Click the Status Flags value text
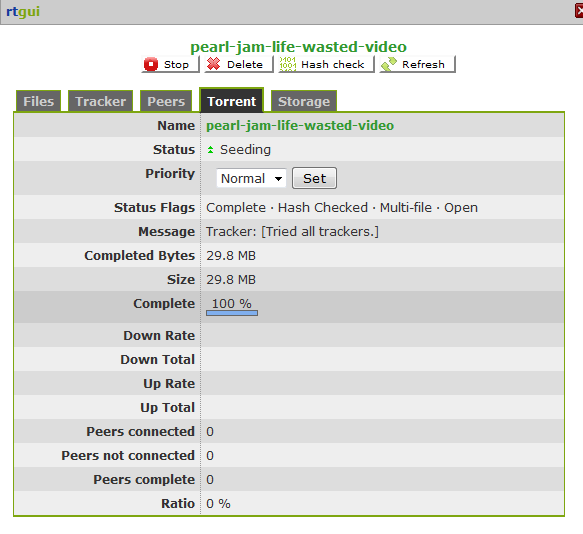 [x=342, y=208]
